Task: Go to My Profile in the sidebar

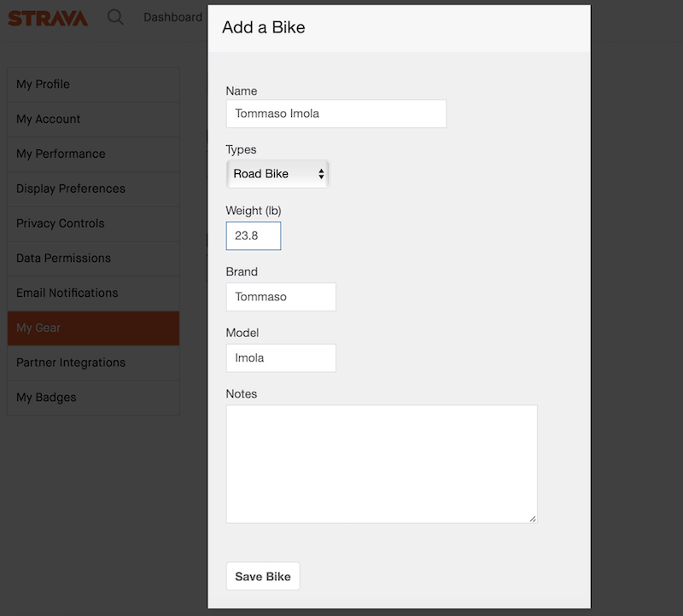Action: click(x=93, y=84)
